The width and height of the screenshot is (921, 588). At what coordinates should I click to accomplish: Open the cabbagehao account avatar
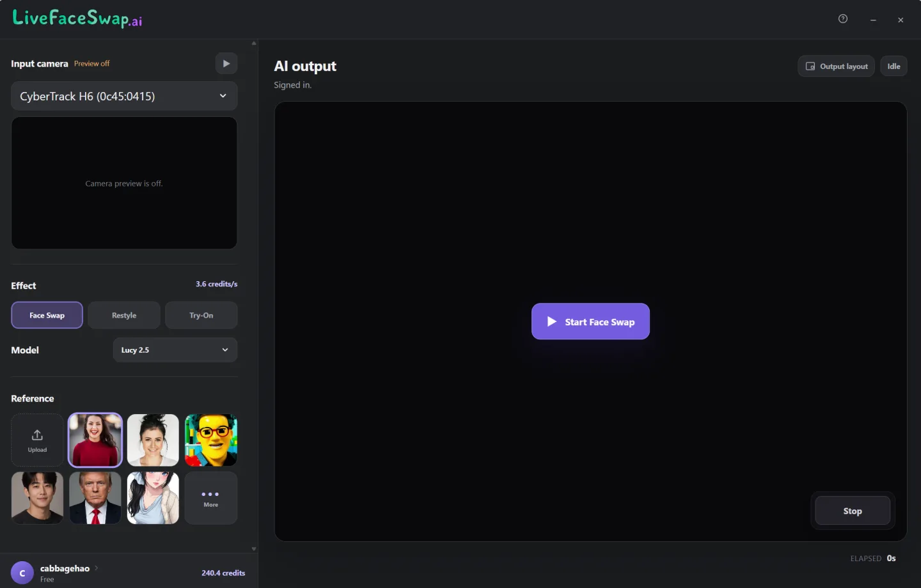click(22, 573)
